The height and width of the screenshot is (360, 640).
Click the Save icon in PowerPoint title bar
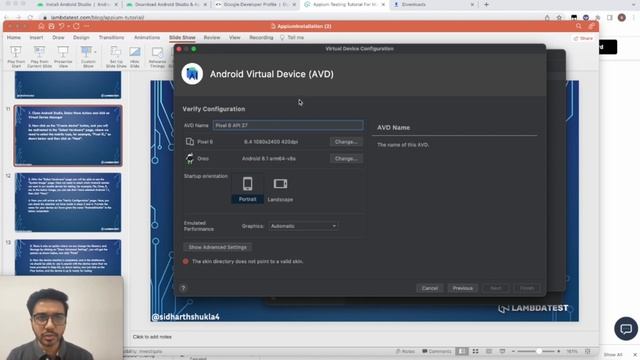click(51, 26)
